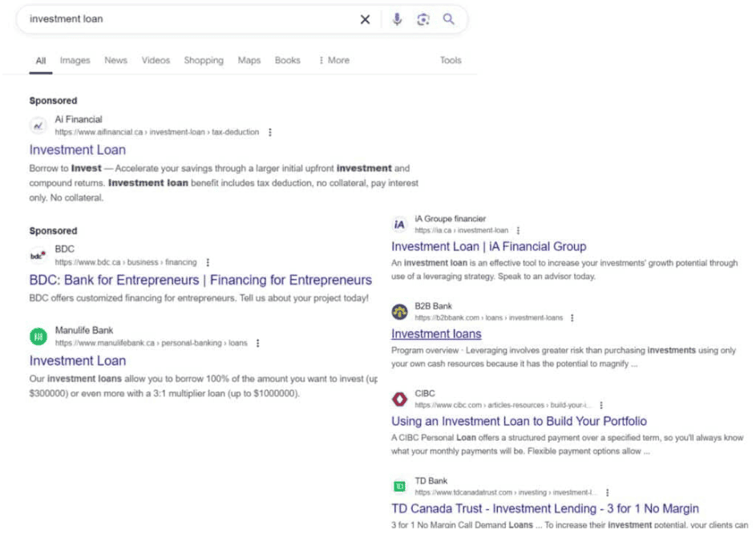The height and width of the screenshot is (534, 756).
Task: Click the BDC logo favicon
Action: coord(38,256)
